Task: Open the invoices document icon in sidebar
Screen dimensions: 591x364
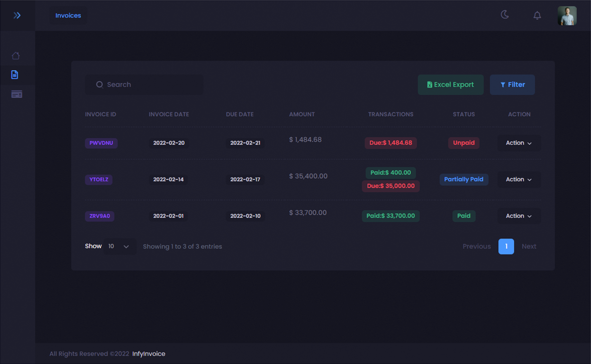Action: tap(15, 74)
